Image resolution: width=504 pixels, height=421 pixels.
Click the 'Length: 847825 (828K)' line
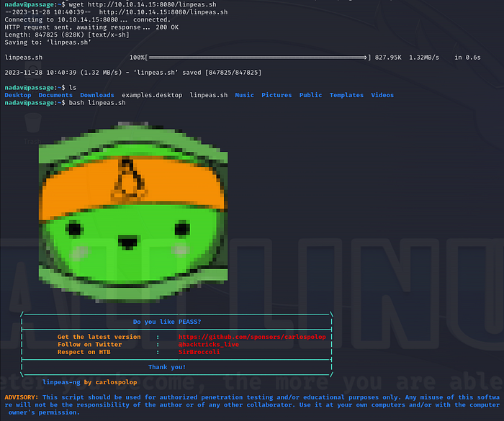coord(67,35)
